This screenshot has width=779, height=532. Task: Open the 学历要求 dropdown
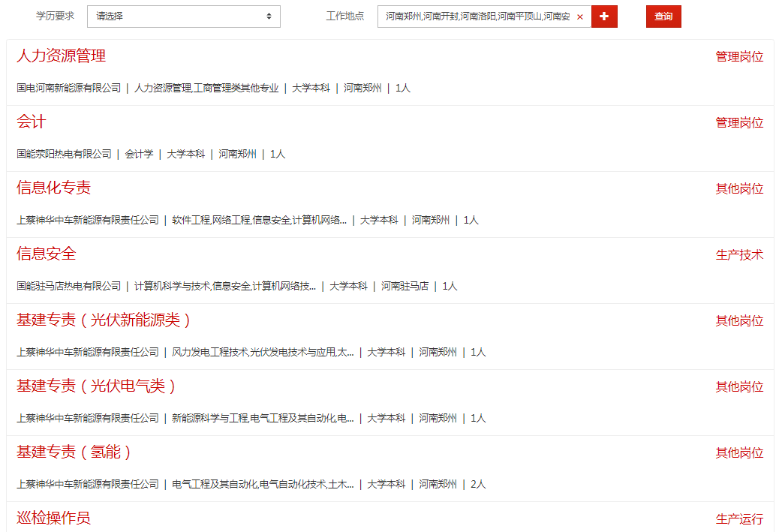[x=184, y=17]
